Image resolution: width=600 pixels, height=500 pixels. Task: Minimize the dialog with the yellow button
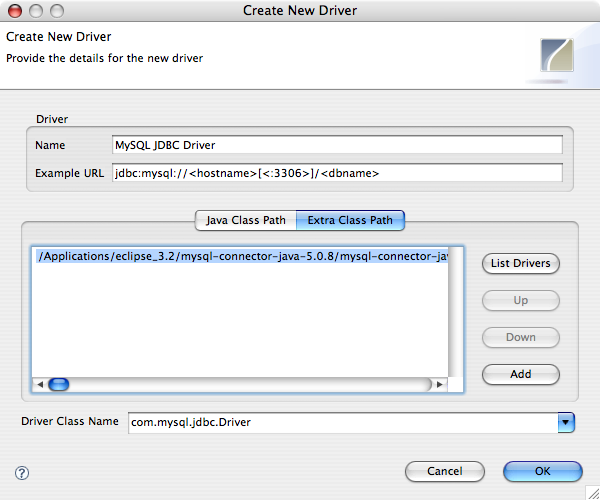(x=38, y=11)
